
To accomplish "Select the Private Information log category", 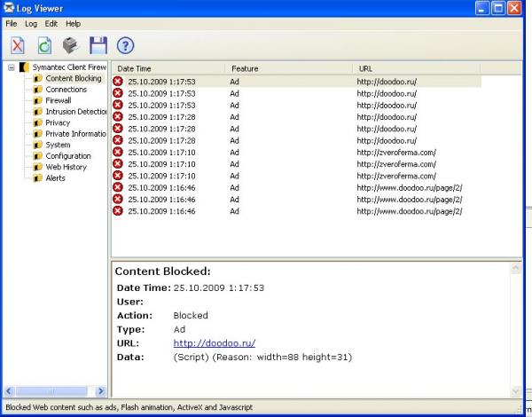I will tap(76, 134).
